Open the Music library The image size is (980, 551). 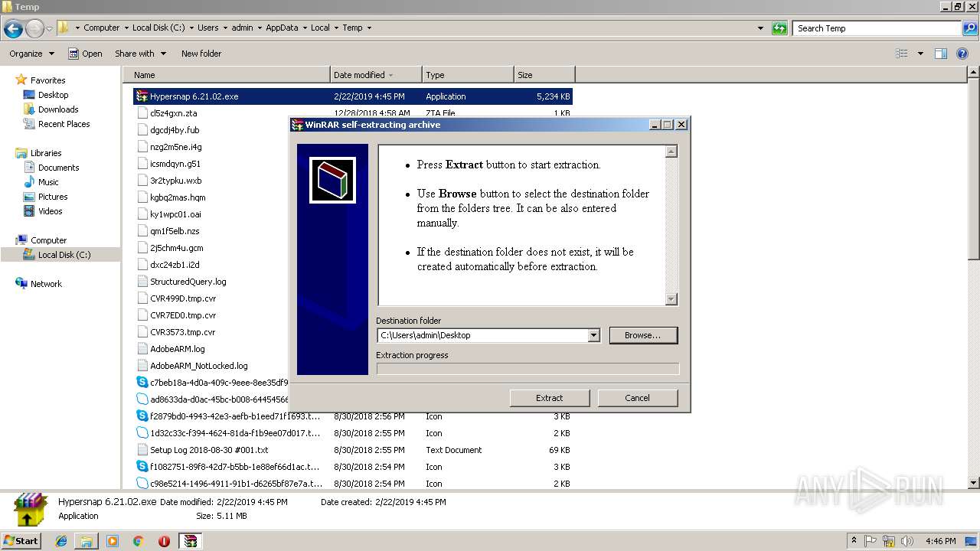pyautogui.click(x=48, y=182)
